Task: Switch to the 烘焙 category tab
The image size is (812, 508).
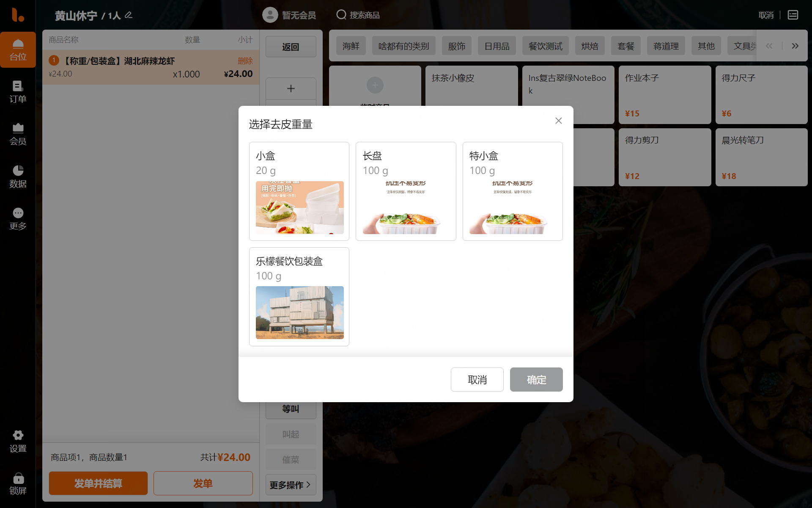Action: tap(590, 46)
